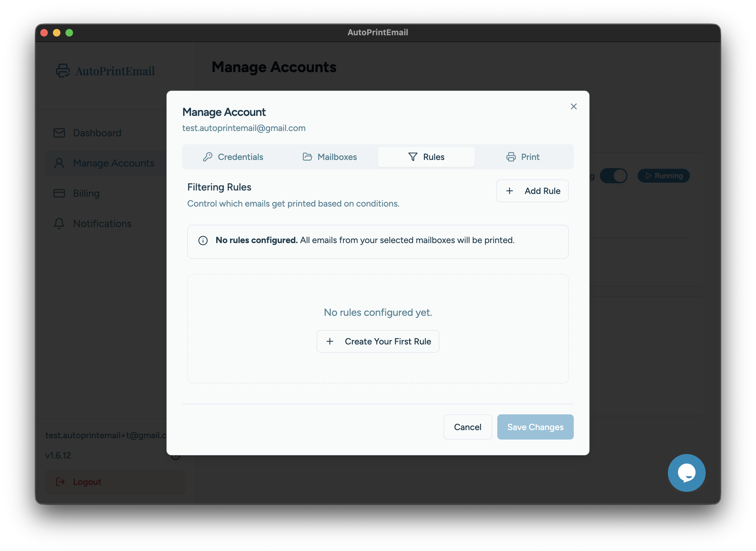Click the Running status badge

663,176
